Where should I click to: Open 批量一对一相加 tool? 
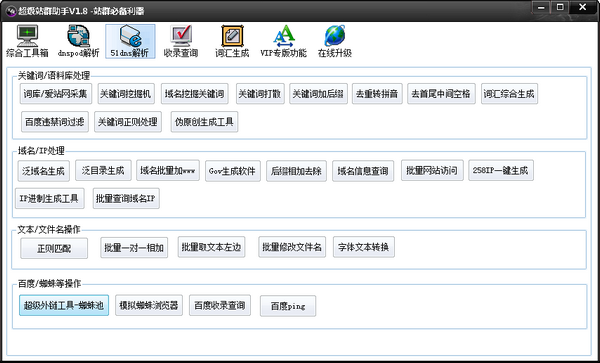coord(134,247)
